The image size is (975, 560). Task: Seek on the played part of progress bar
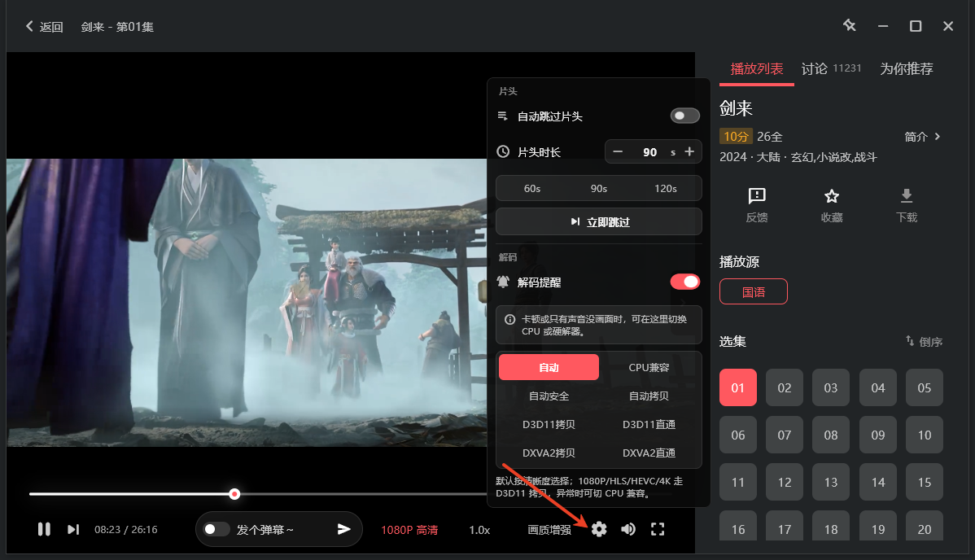[129, 494]
